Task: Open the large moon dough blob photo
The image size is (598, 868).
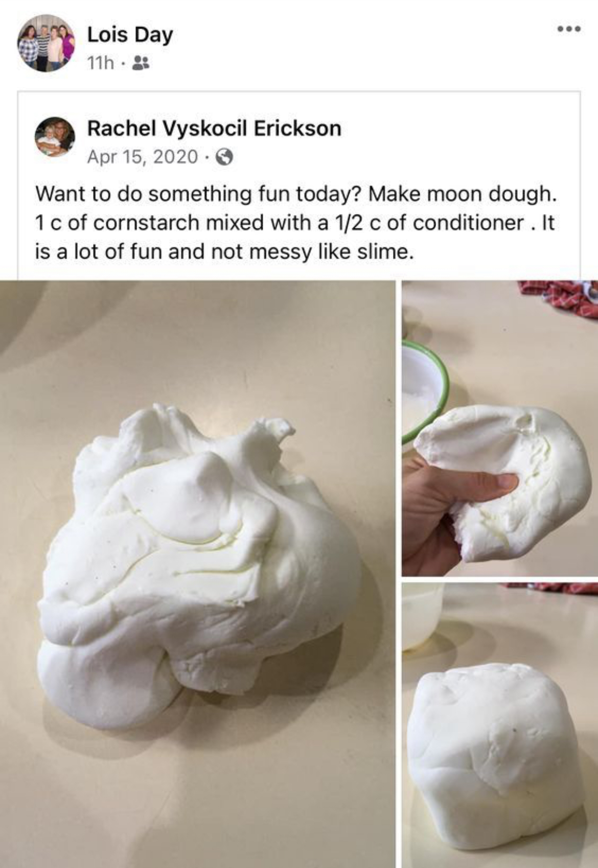Action: 197,574
